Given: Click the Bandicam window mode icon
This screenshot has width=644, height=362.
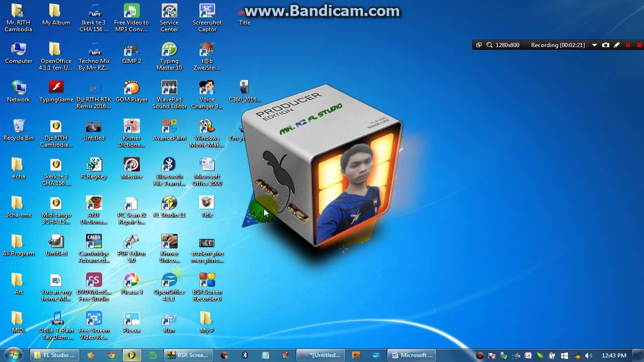Looking at the screenshot, I should pos(478,45).
